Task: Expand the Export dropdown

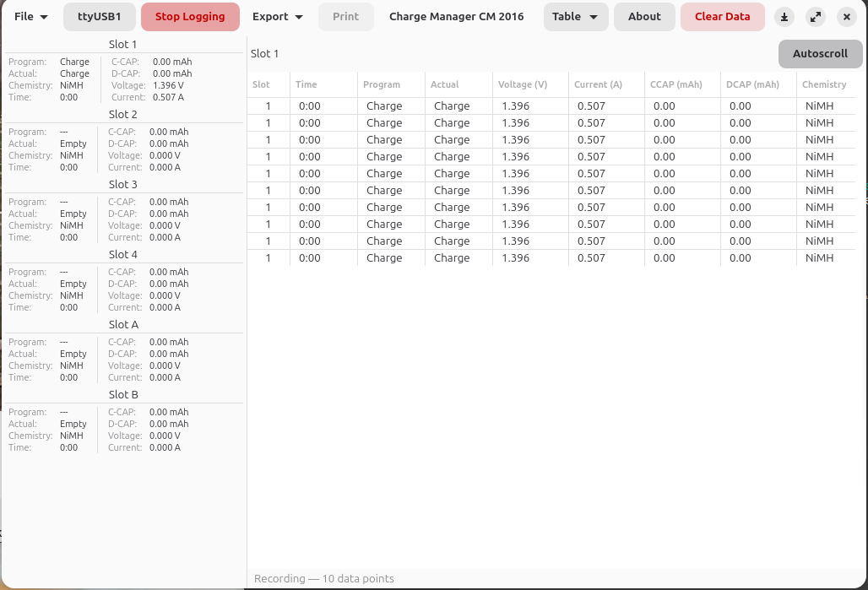Action: pyautogui.click(x=278, y=17)
